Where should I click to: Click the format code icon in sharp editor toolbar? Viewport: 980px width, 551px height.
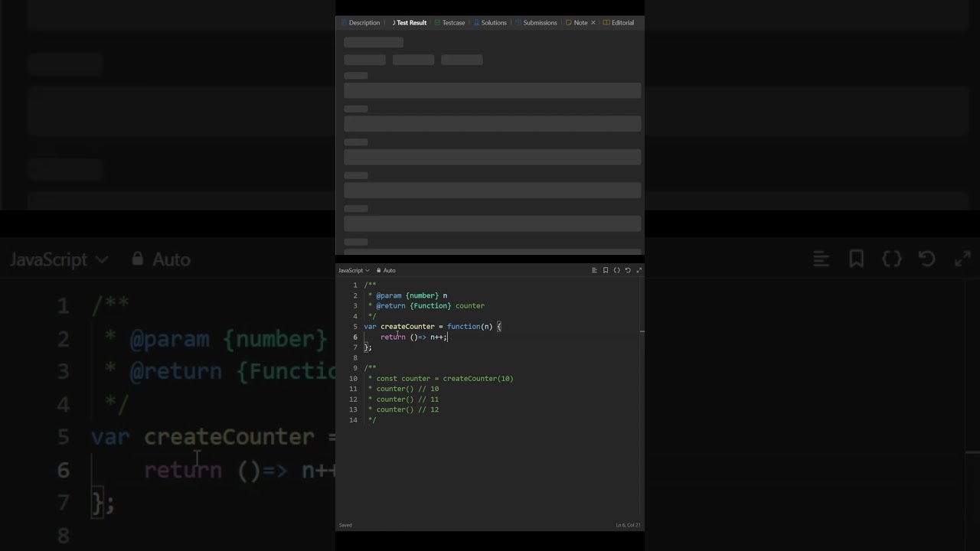594,270
